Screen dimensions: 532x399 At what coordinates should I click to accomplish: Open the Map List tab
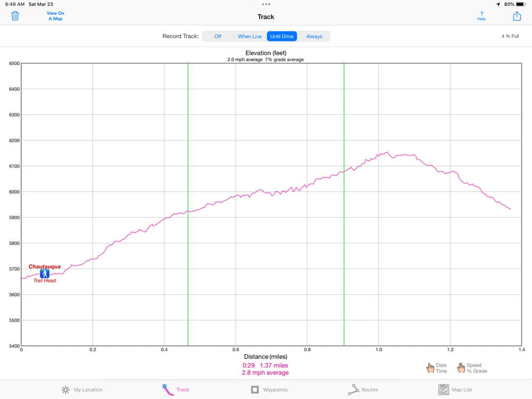(x=455, y=389)
